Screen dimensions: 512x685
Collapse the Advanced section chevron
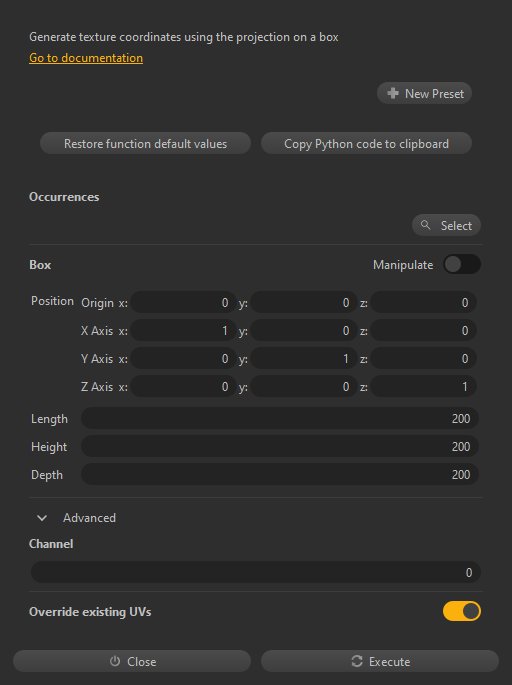(42, 518)
